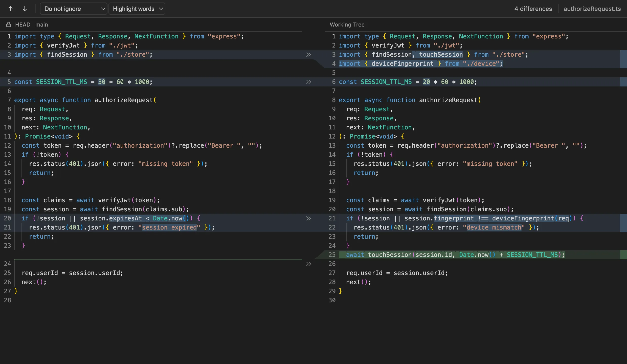Apply the SESSION_TTL_MS change using its chevron arrows
This screenshot has width=627, height=364.
tap(308, 82)
